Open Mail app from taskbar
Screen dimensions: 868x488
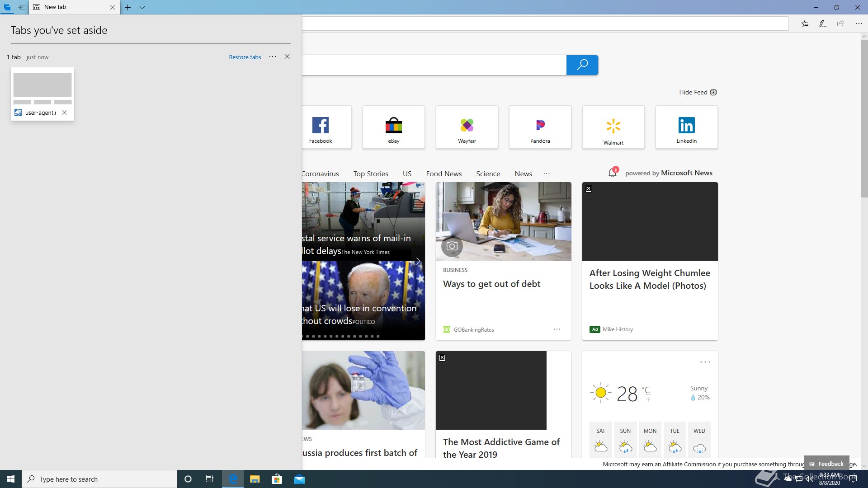[x=299, y=479]
